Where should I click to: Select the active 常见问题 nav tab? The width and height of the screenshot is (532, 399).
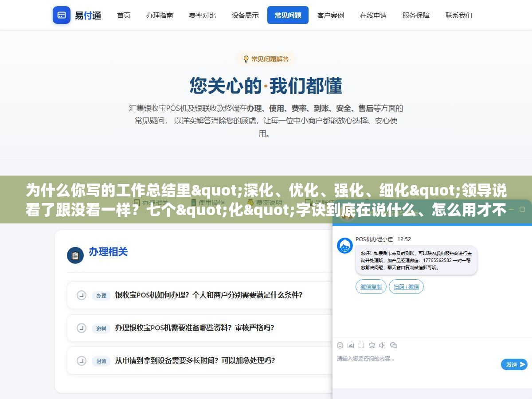coord(288,15)
